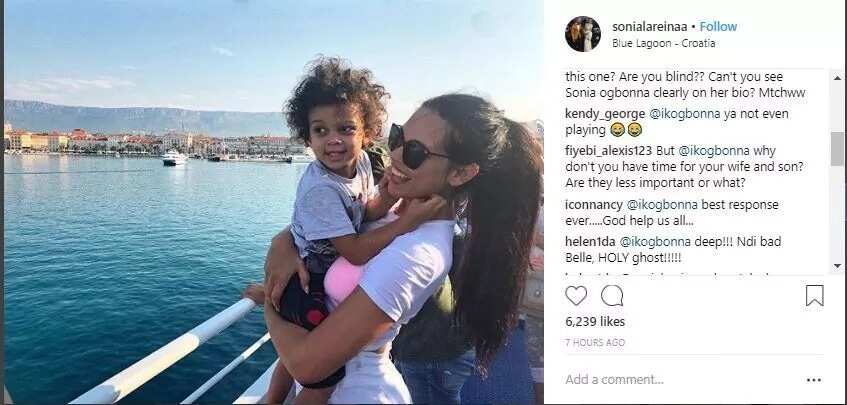Click the mother and child photo

[x=273, y=202]
